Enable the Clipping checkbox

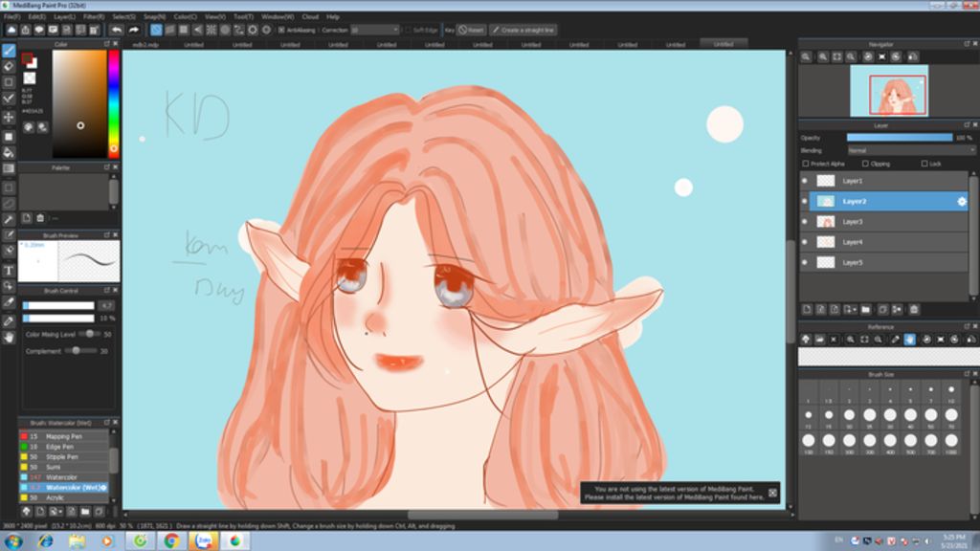pyautogui.click(x=865, y=164)
